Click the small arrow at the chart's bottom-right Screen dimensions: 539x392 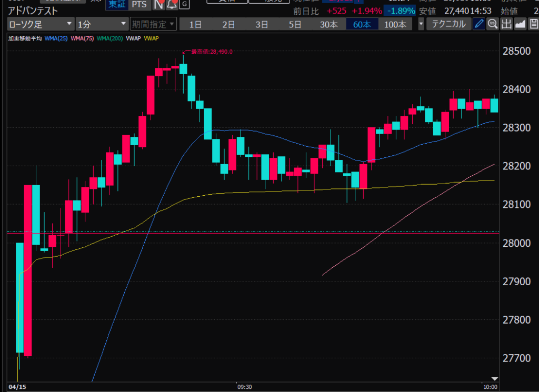pos(494,378)
